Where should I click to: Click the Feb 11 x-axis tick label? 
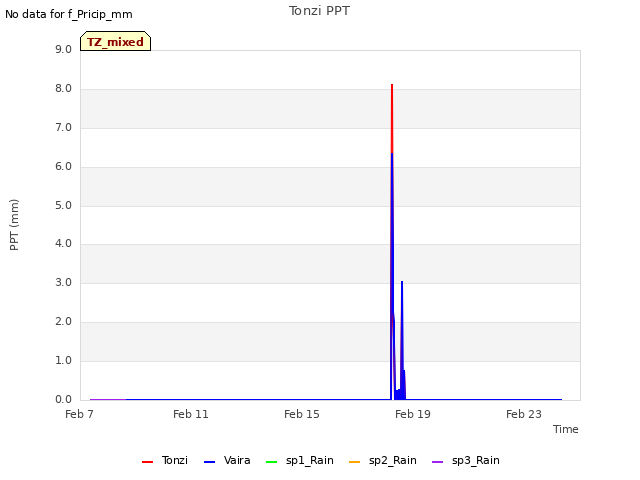click(191, 414)
